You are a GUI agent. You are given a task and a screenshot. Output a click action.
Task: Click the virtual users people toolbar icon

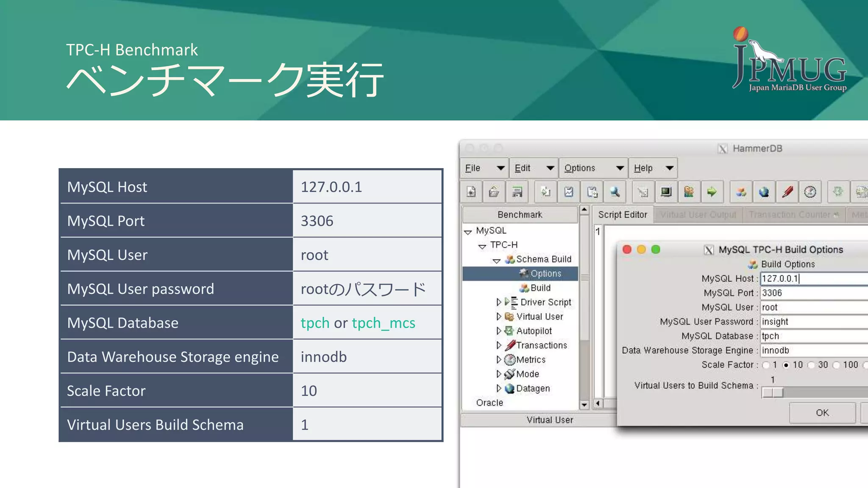(689, 192)
